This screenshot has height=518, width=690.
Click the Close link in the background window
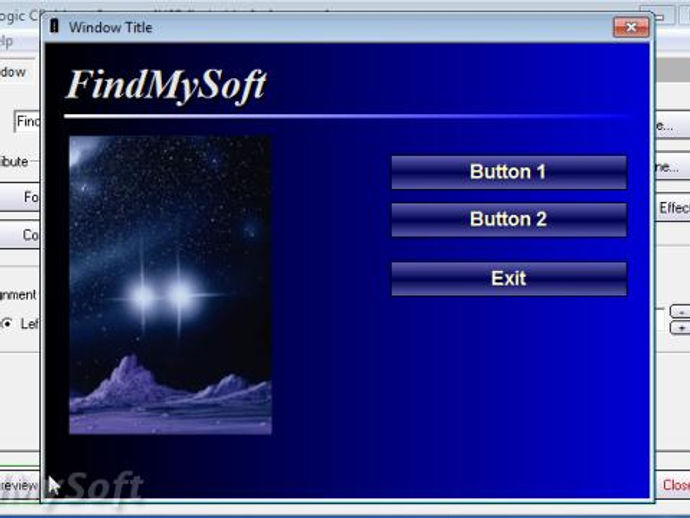tap(676, 485)
